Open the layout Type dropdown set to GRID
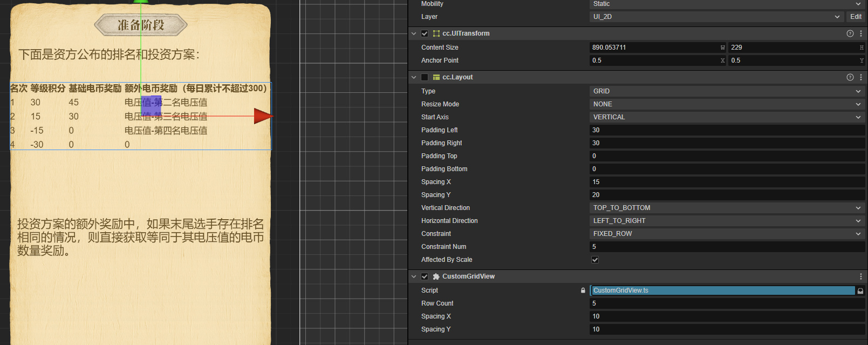Image resolution: width=868 pixels, height=345 pixels. click(727, 91)
